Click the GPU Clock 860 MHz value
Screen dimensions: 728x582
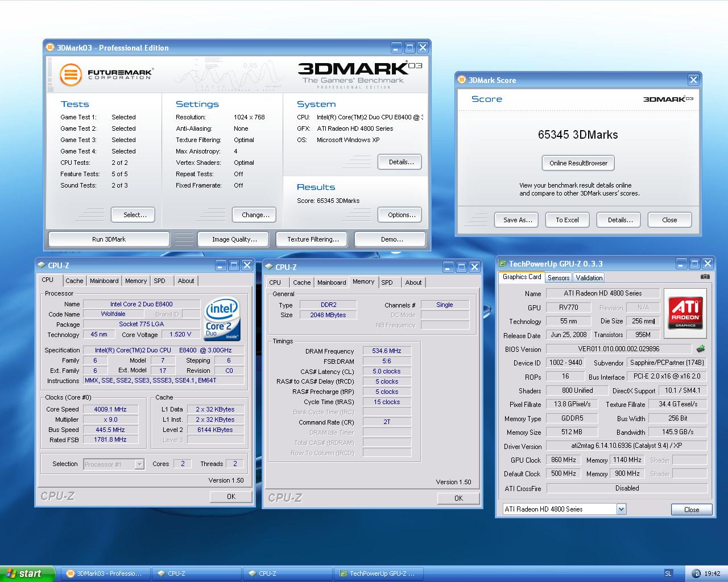click(x=563, y=460)
